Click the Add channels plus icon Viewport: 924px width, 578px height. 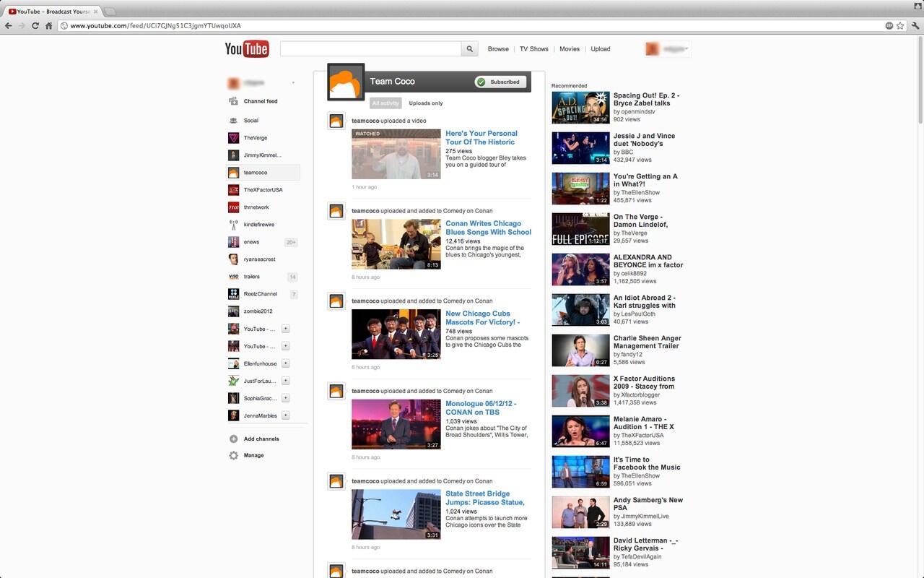(233, 439)
